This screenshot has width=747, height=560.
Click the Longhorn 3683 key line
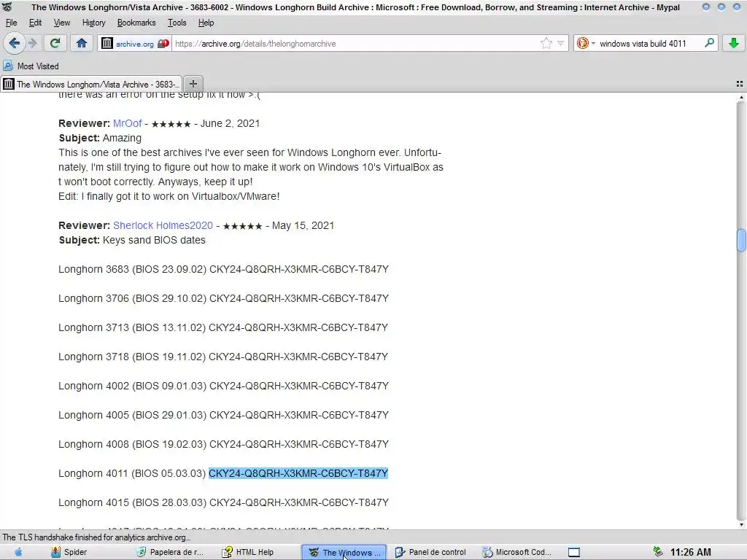point(223,269)
